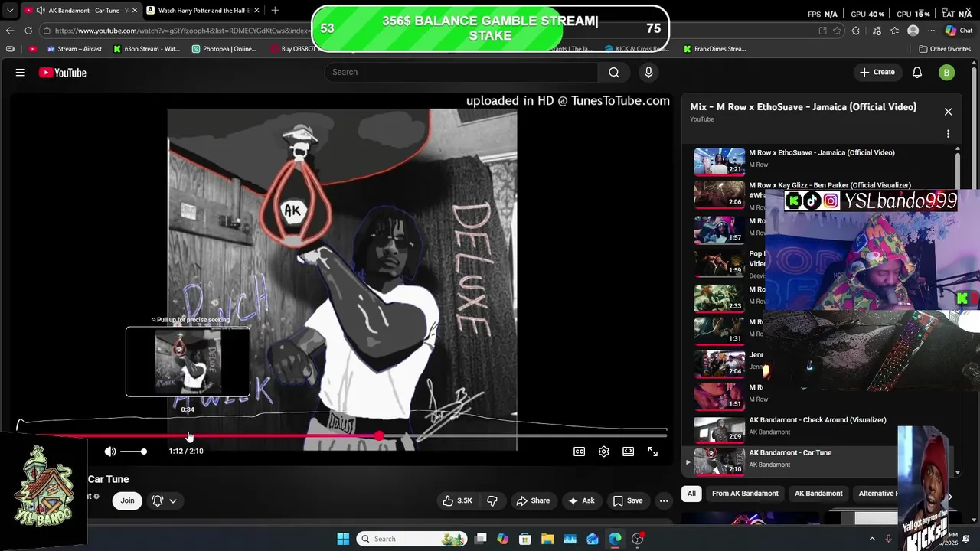Click the Create button
The width and height of the screenshot is (980, 551).
877,72
